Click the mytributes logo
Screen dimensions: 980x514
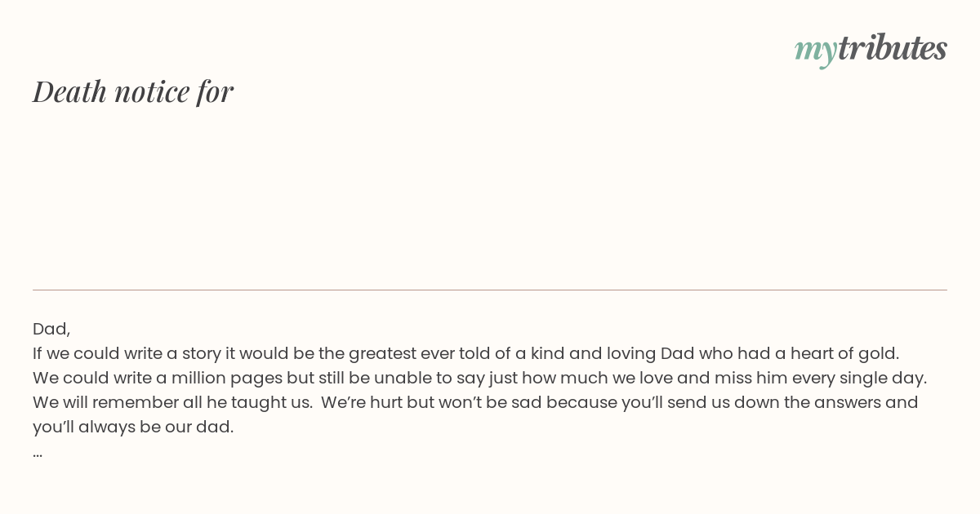[871, 49]
